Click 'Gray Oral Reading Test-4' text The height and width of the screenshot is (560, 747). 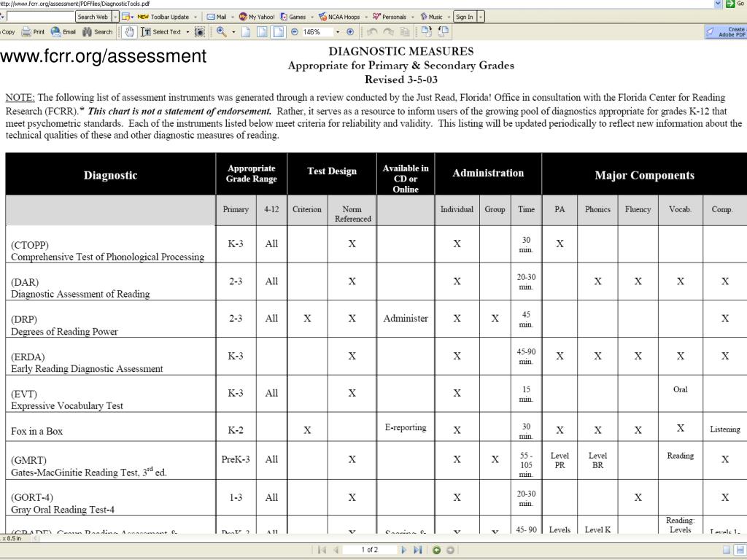click(x=63, y=510)
